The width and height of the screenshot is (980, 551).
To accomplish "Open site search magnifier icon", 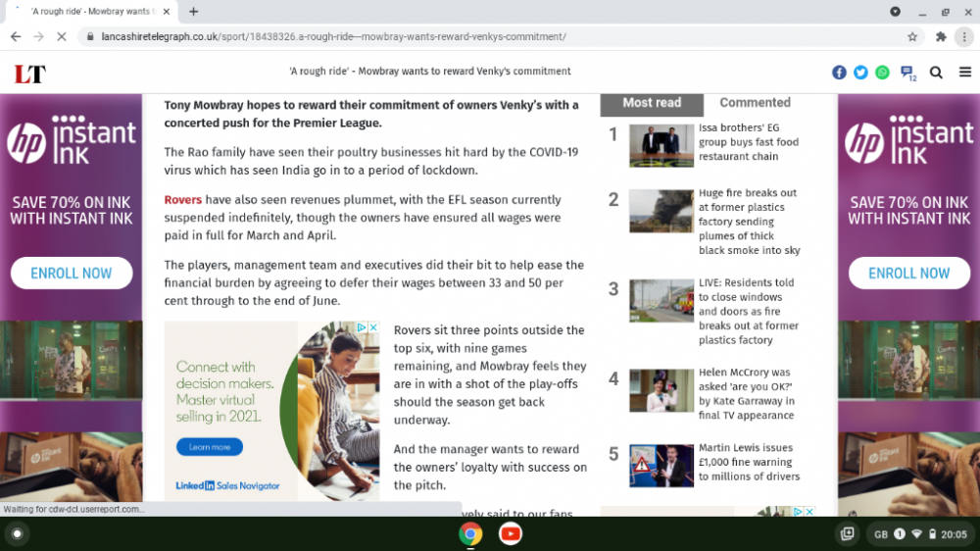I will click(x=936, y=72).
